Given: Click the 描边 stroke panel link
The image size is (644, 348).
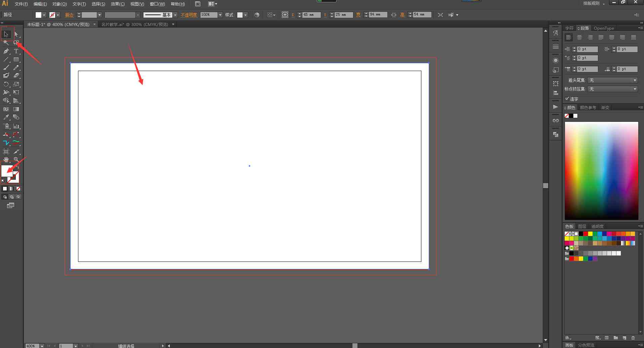Looking at the screenshot, I should pos(69,15).
